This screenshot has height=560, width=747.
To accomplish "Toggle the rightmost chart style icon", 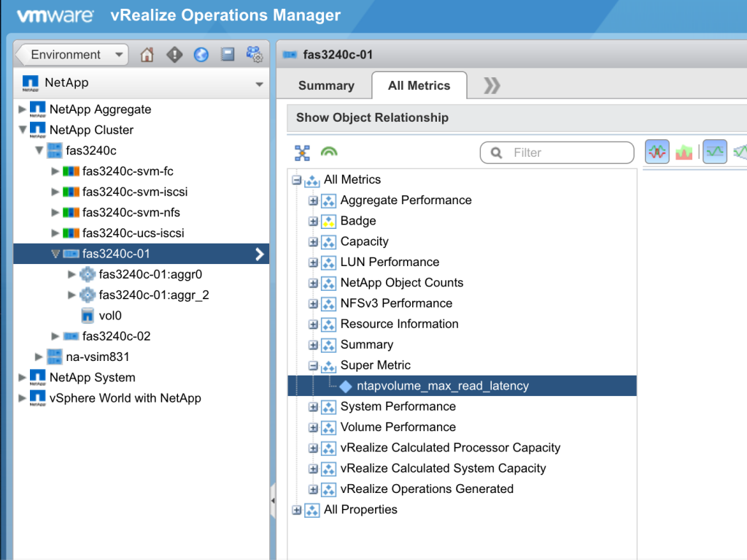I will pos(740,151).
